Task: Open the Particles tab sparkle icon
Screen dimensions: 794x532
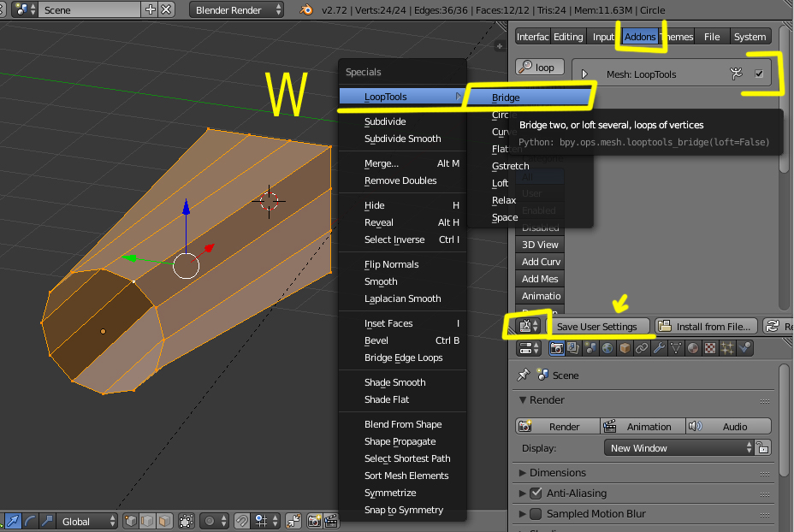Action: pos(727,348)
